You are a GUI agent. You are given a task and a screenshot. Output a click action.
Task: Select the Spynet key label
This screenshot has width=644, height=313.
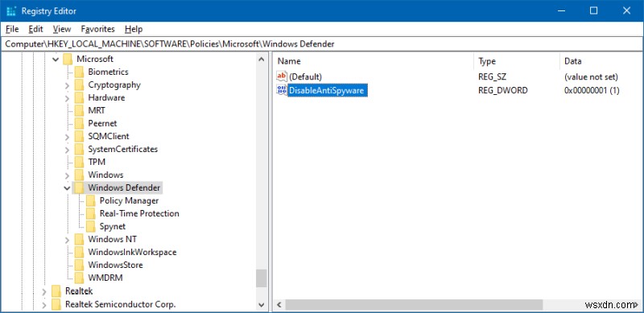[113, 226]
